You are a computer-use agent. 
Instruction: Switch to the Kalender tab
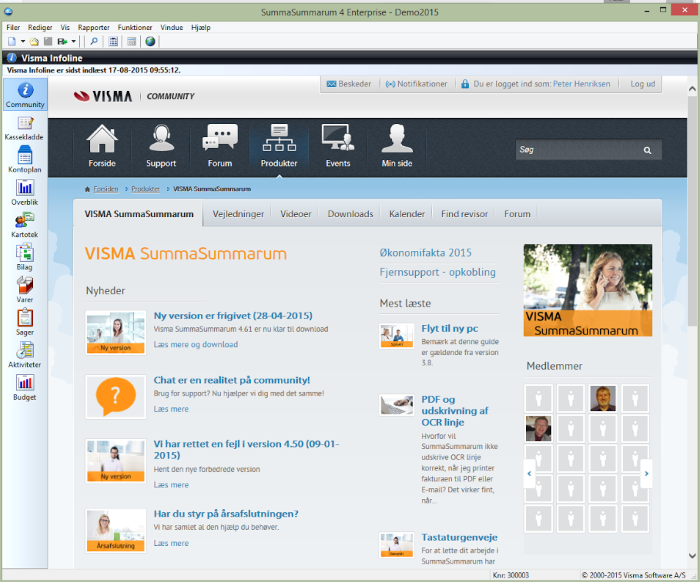tap(407, 214)
